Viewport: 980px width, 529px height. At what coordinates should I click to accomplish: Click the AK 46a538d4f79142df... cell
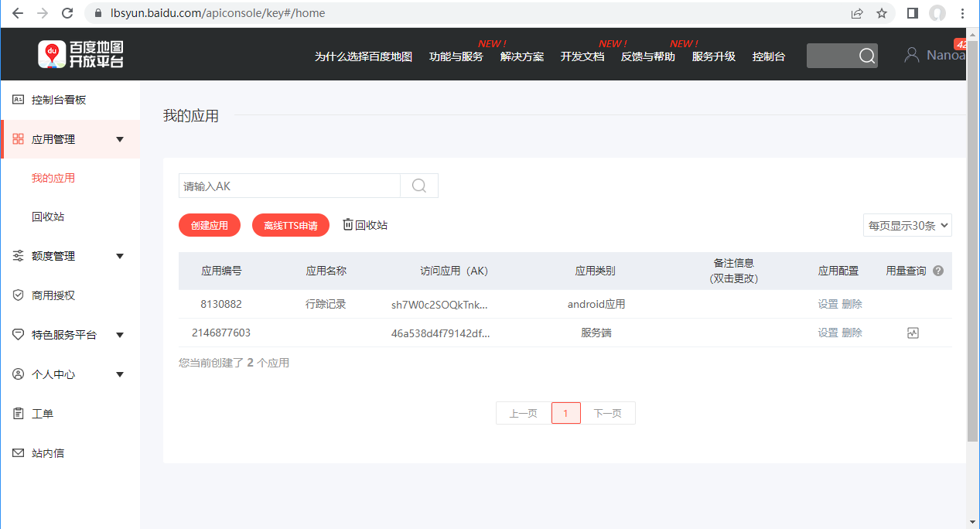[441, 333]
